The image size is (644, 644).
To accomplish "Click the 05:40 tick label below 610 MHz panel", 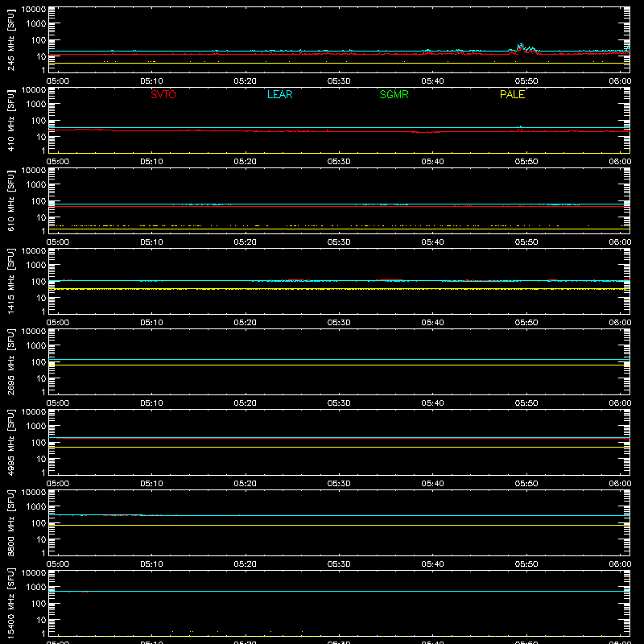I will [432, 242].
